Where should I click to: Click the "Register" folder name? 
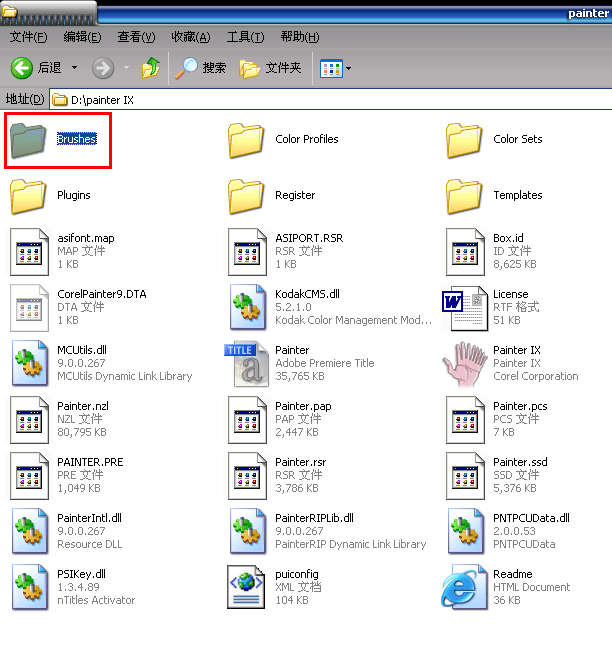tap(295, 195)
